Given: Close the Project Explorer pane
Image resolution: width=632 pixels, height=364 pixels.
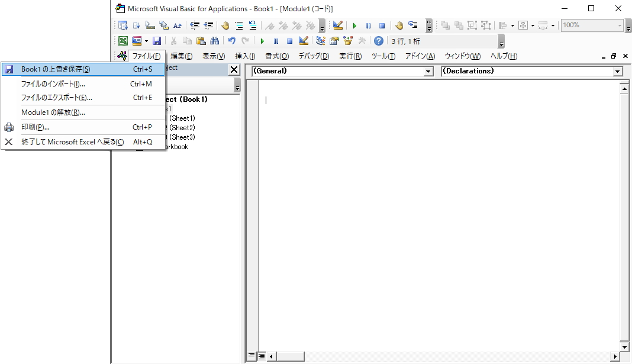Looking at the screenshot, I should pyautogui.click(x=234, y=69).
